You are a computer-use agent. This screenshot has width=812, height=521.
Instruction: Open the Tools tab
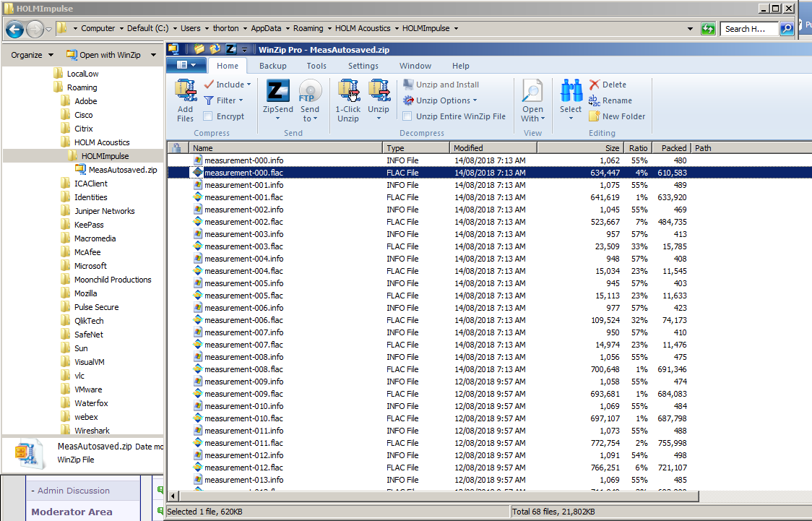pyautogui.click(x=316, y=66)
